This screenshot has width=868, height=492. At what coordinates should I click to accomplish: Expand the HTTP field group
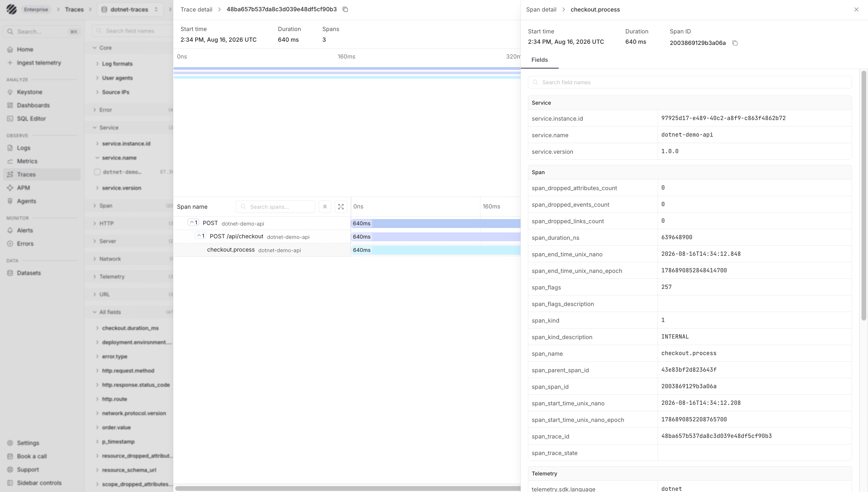tap(95, 224)
